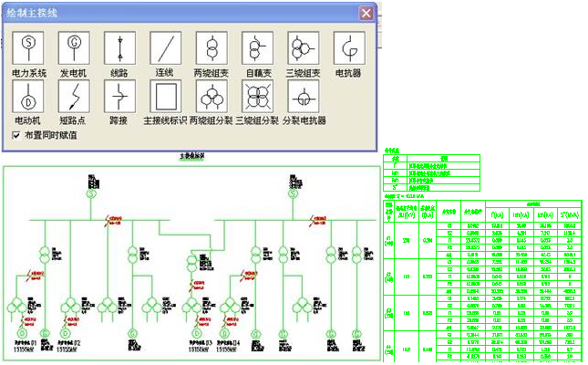Choose the 短路点 short-circuit point tool
This screenshot has height=365, width=588.
[74, 96]
